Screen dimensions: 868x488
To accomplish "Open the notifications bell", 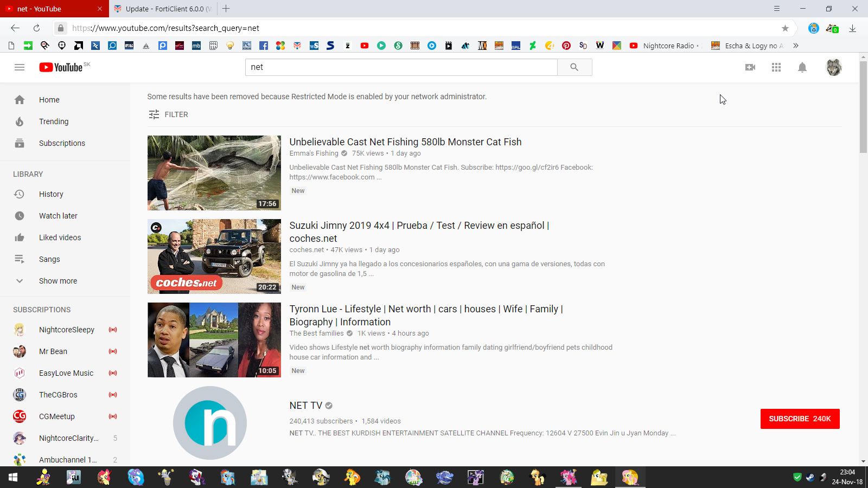I will click(x=802, y=67).
